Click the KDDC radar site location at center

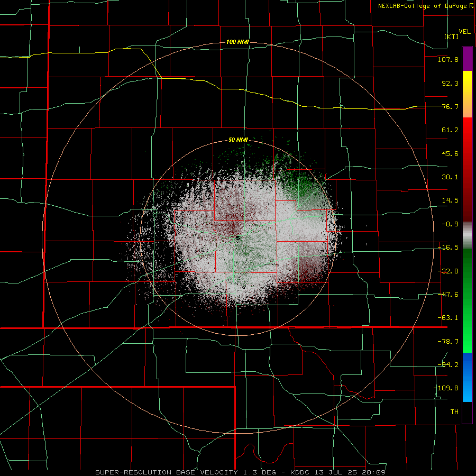pos(237,237)
